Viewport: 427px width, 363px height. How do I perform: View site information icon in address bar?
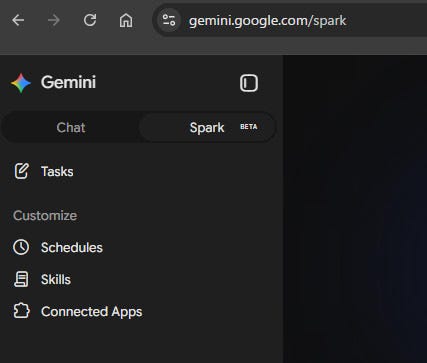pyautogui.click(x=169, y=20)
